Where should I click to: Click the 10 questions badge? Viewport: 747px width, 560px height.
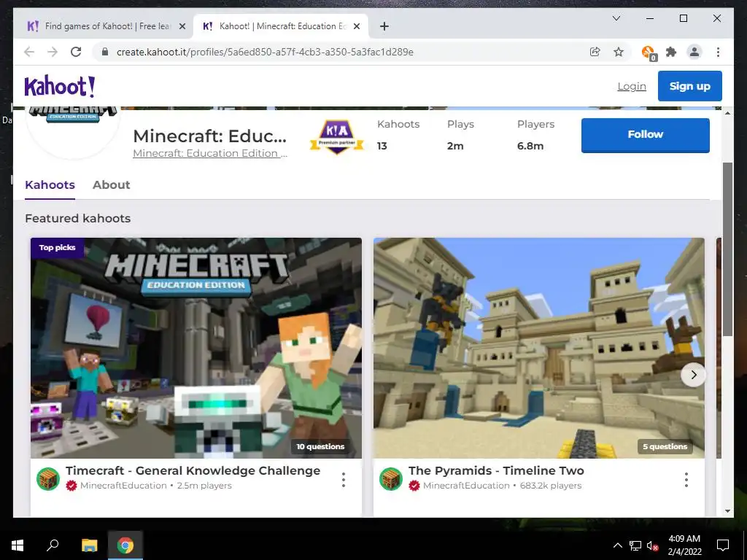[320, 447]
